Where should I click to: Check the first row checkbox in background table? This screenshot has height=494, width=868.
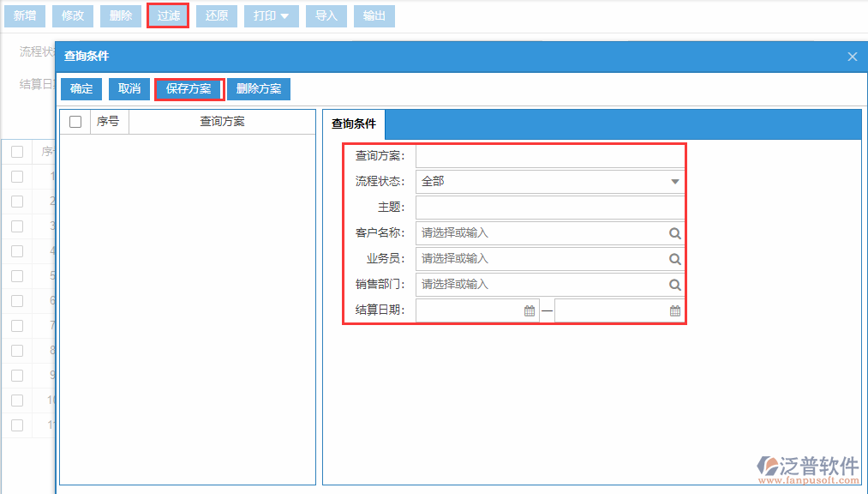pos(16,176)
